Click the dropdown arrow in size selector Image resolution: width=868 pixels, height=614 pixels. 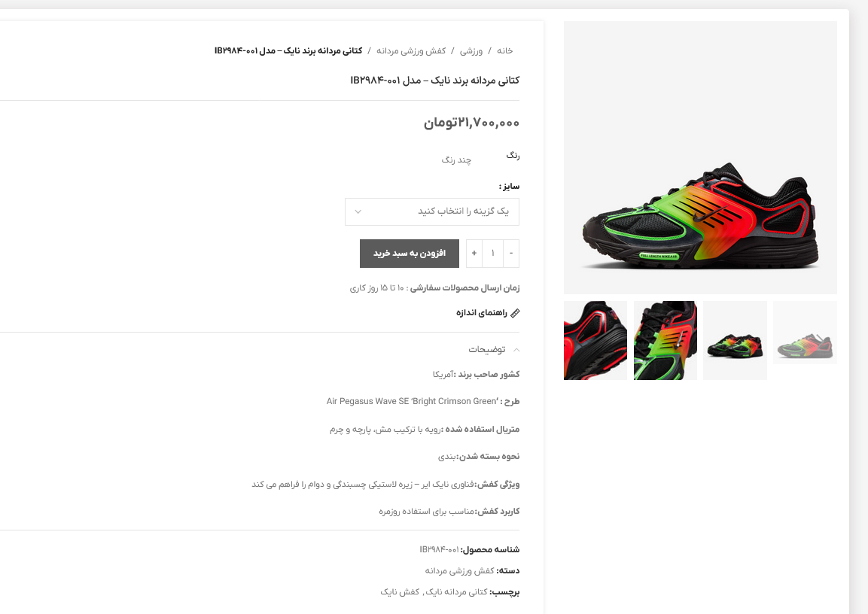pyautogui.click(x=358, y=212)
